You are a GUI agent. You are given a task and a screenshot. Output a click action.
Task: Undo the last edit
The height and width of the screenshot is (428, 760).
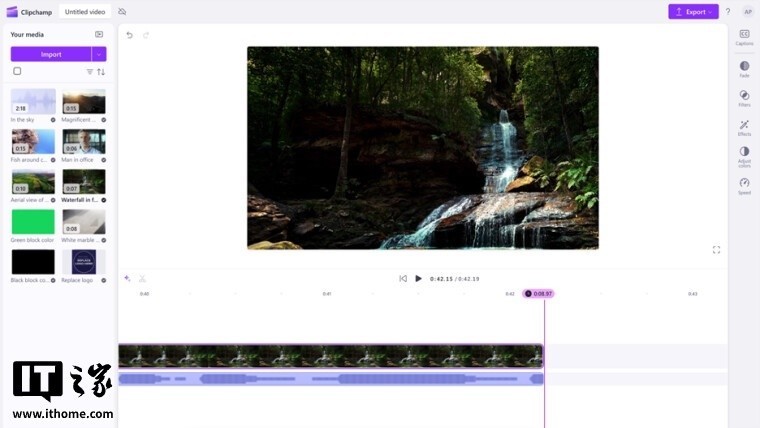click(x=129, y=35)
